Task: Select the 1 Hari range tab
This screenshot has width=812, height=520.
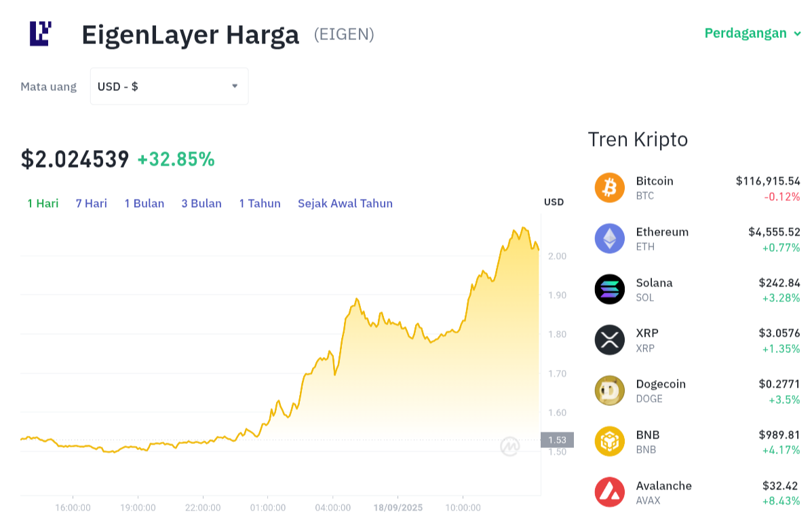Action: click(43, 203)
